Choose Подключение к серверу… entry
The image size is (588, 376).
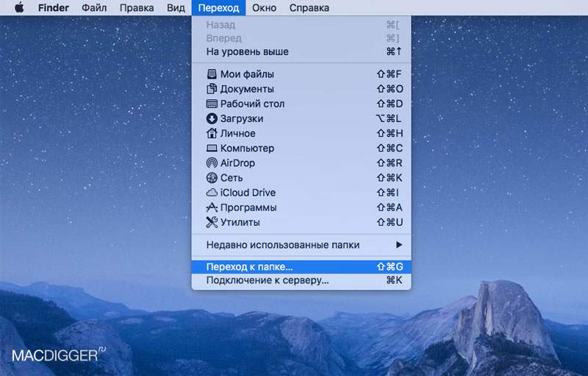tap(301, 280)
